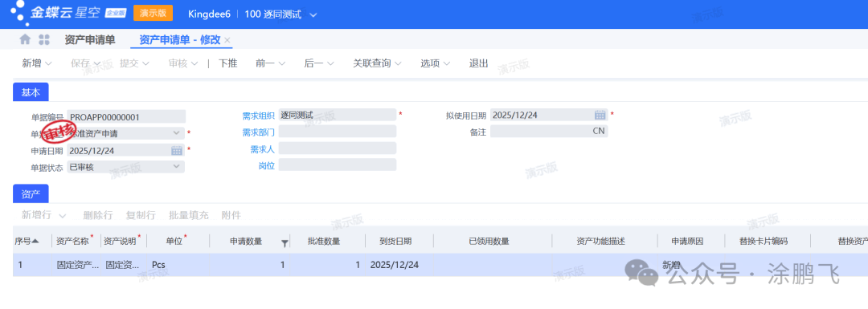Click the 需求组织 input field

coord(337,115)
